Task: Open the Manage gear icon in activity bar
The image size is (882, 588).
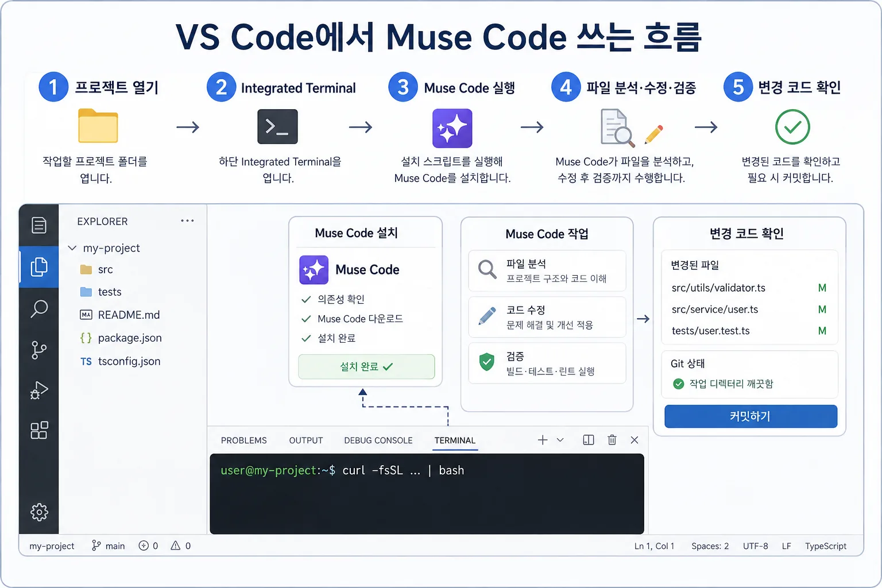Action: (x=39, y=512)
